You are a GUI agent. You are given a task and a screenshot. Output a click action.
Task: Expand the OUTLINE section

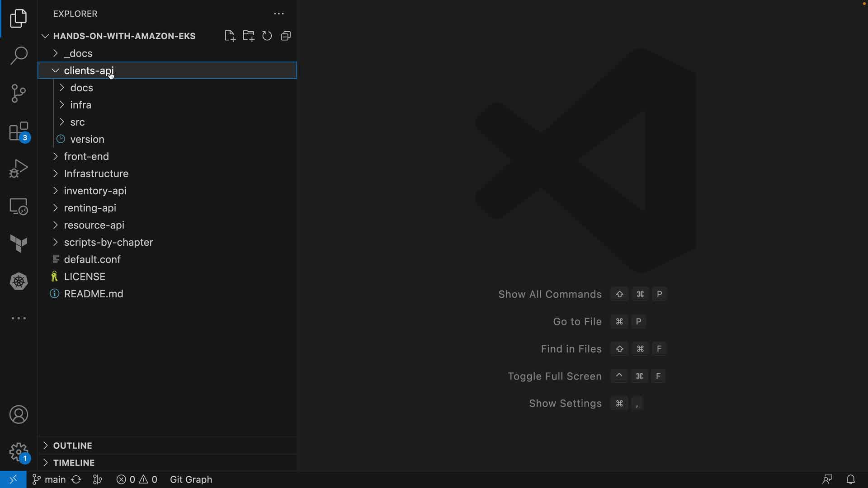point(72,446)
